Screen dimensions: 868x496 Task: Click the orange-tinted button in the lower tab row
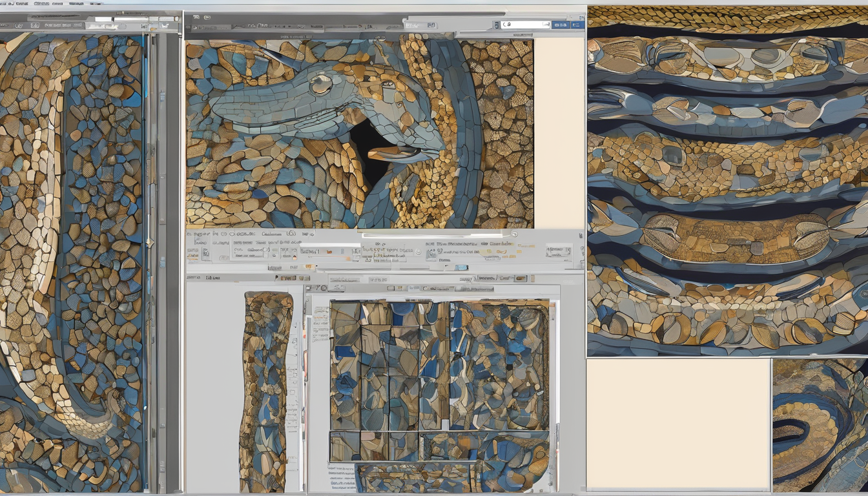coord(520,278)
